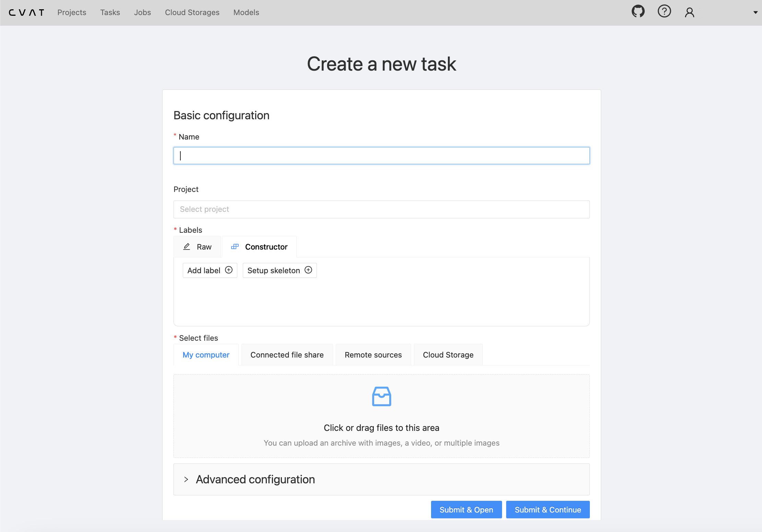Click the inbox upload icon
Viewport: 762px width, 532px height.
pyautogui.click(x=381, y=397)
